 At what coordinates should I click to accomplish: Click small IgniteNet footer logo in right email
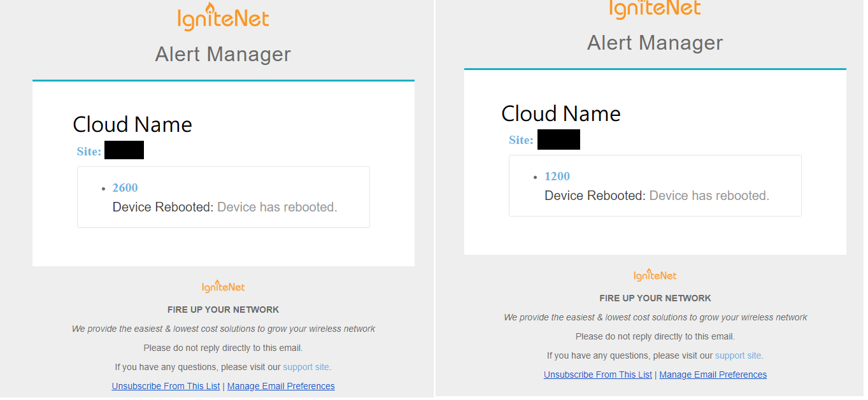point(655,275)
